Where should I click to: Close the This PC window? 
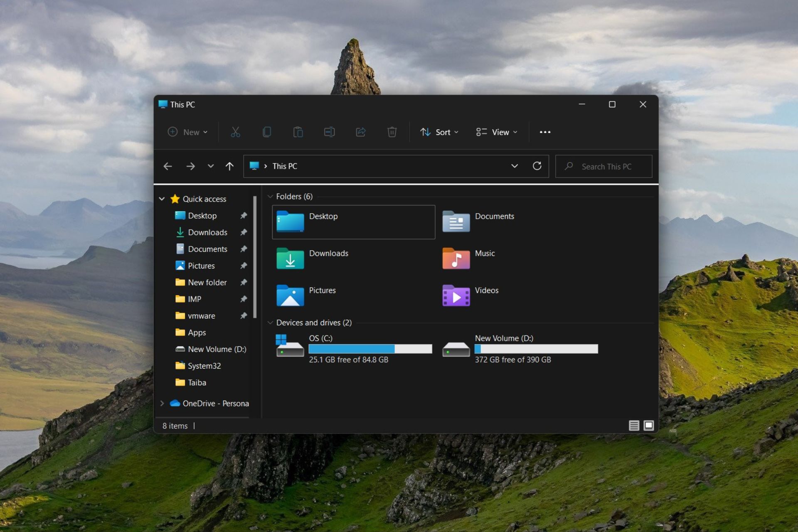[x=643, y=104]
